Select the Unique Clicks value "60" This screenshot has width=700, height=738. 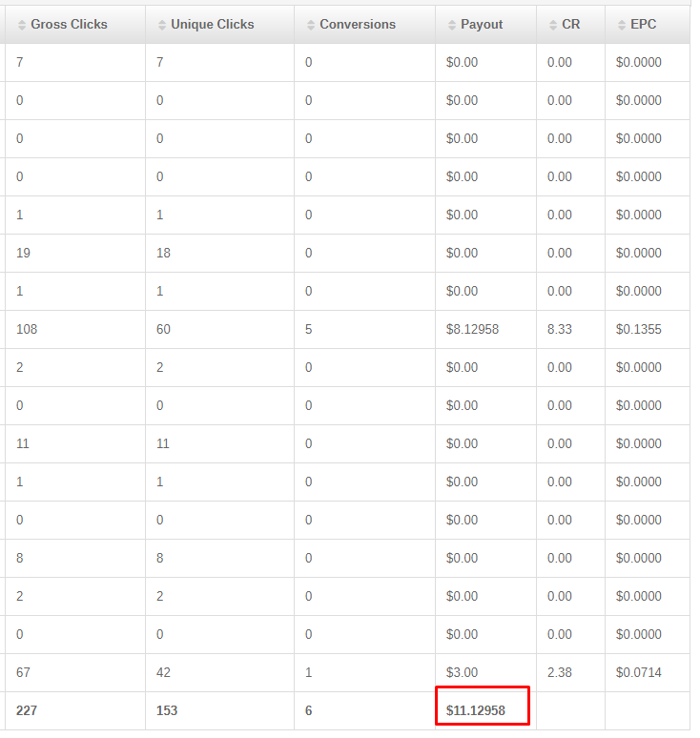click(x=163, y=329)
